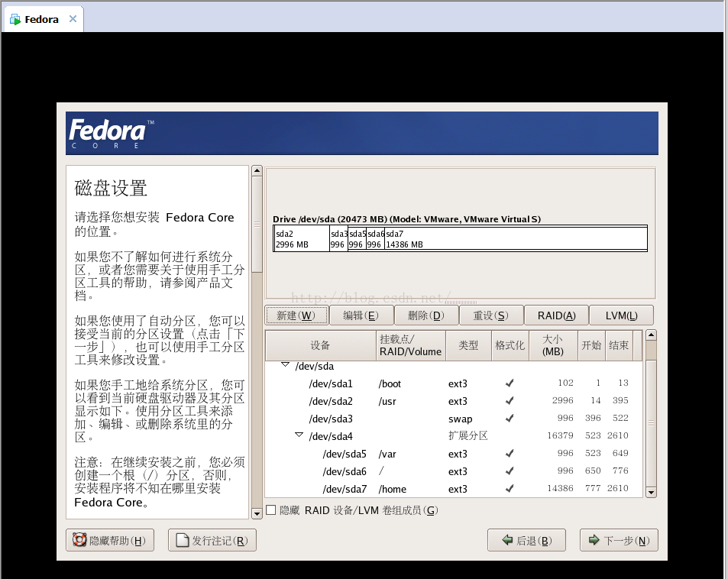Screen dimensions: 728x579
Task: Click the Fedora VM tab icon
Action: coord(15,20)
